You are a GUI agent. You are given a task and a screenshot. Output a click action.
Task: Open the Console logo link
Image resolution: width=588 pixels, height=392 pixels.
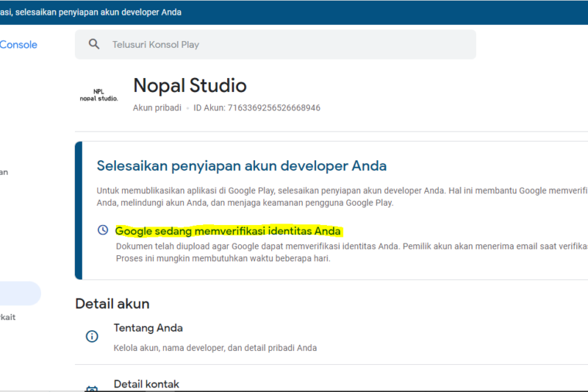coord(18,45)
